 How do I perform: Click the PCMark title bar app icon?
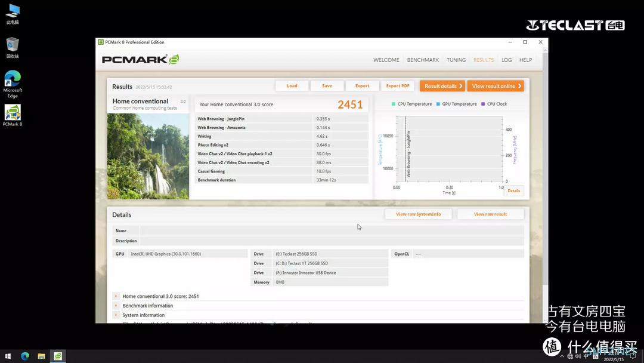point(101,42)
